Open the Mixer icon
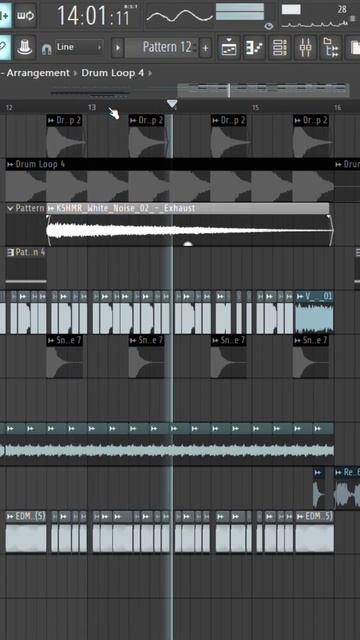The height and width of the screenshot is (640, 360). click(305, 48)
